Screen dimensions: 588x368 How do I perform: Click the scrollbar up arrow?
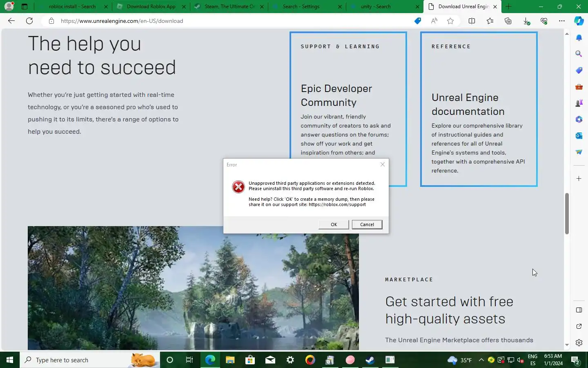(x=567, y=34)
